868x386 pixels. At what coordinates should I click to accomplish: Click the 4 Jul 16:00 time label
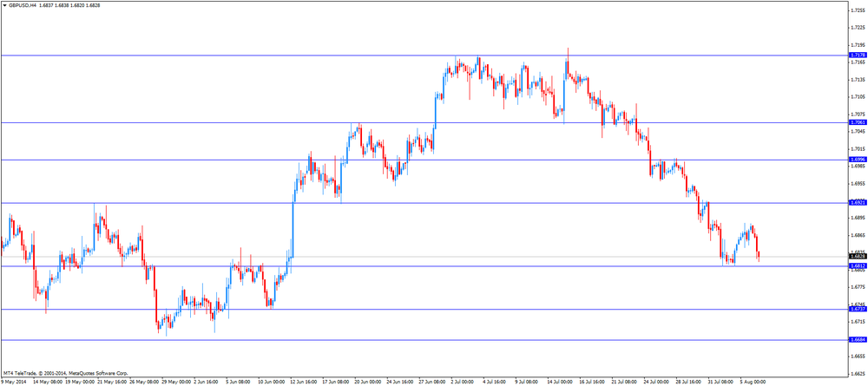coord(496,382)
